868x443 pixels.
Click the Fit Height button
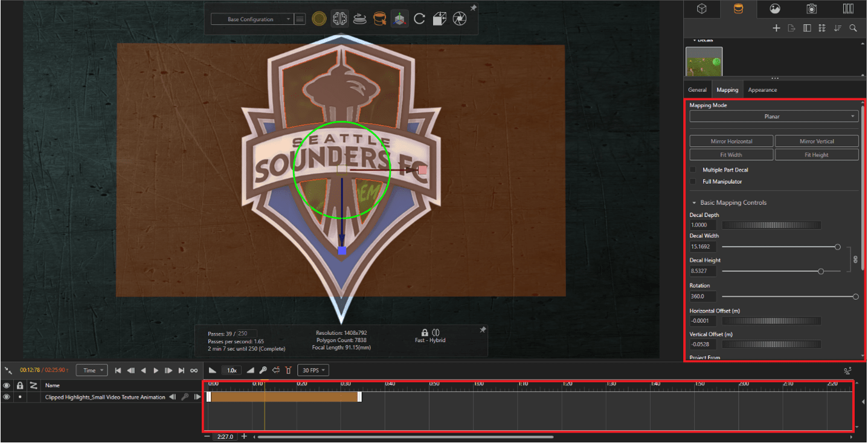point(817,155)
